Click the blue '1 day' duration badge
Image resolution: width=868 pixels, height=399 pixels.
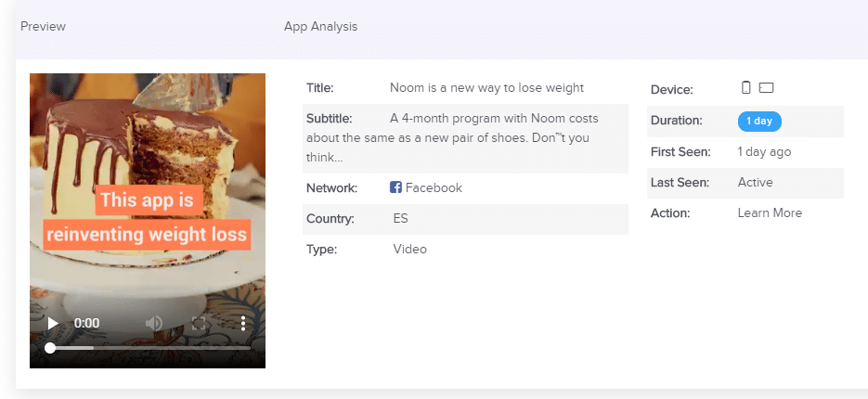[759, 122]
